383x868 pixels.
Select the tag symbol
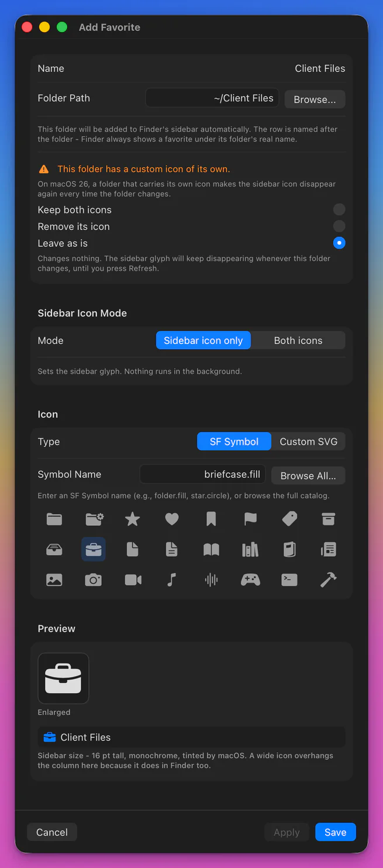coord(289,519)
